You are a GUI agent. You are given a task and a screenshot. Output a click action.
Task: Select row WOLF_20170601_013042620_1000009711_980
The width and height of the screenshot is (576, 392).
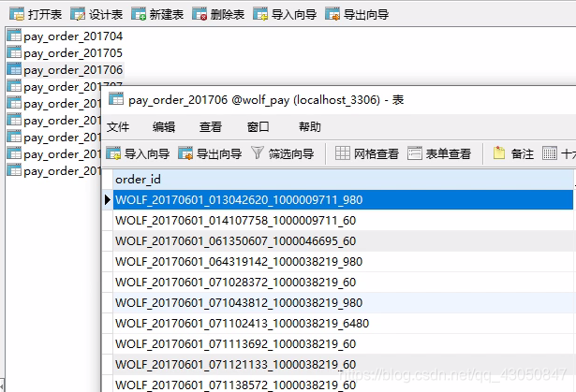point(343,199)
